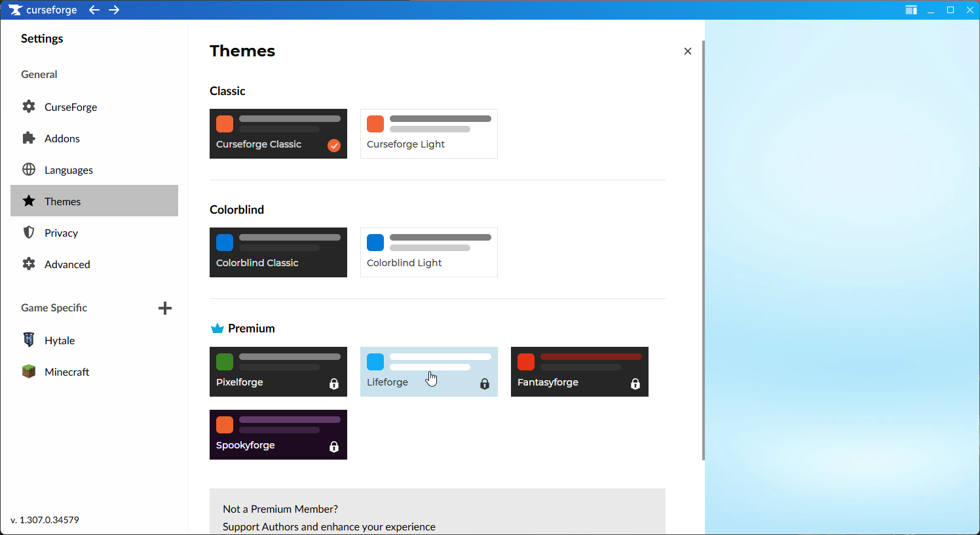Click the Premium crown icon
The width and height of the screenshot is (980, 535).
[x=217, y=328]
